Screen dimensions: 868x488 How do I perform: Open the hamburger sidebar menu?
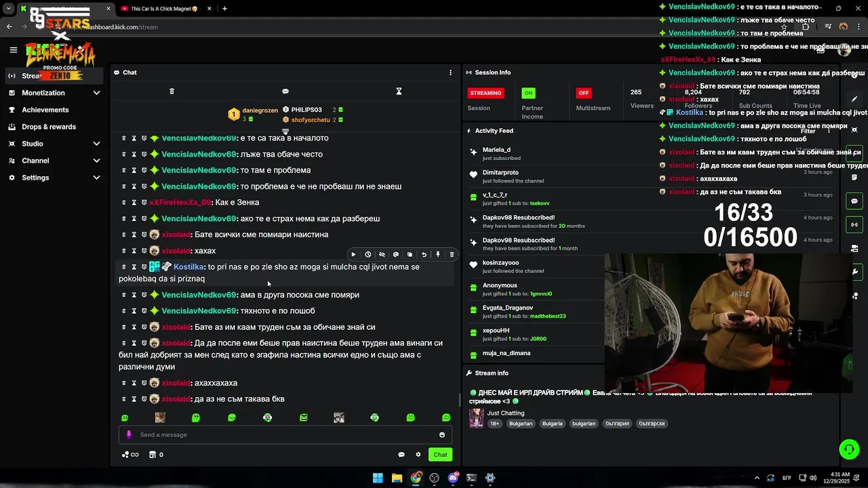click(13, 49)
